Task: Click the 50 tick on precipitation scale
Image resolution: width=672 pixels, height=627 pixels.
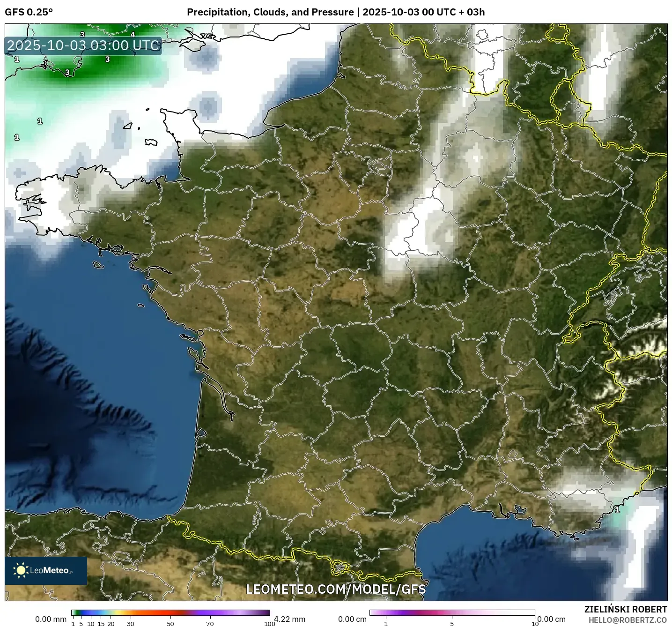Action: [x=170, y=624]
